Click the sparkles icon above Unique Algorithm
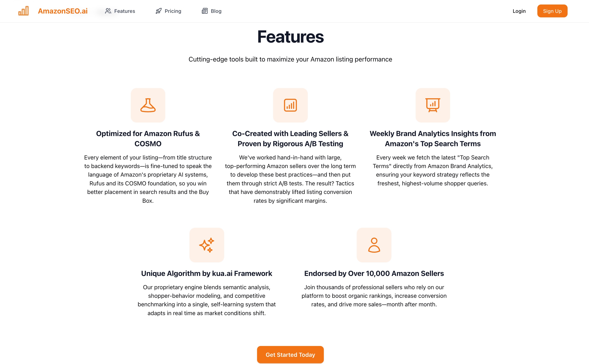This screenshot has width=589, height=364. pyautogui.click(x=207, y=245)
